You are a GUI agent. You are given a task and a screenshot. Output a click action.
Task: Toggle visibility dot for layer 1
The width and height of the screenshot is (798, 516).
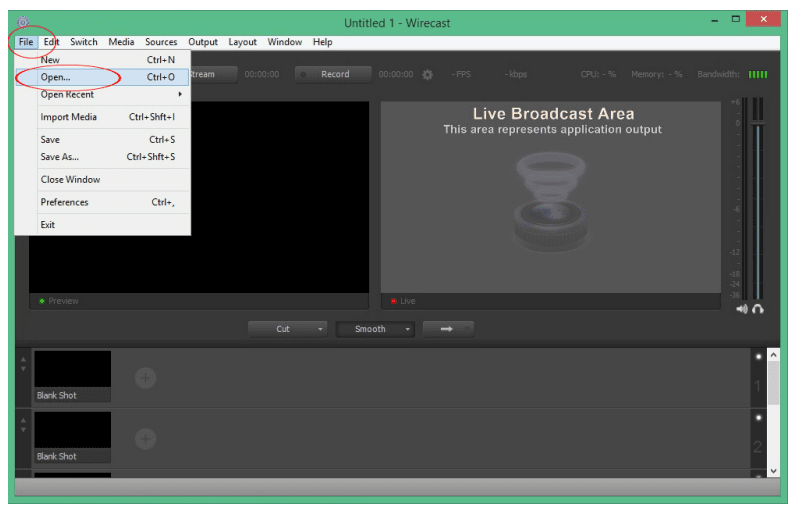tap(758, 357)
